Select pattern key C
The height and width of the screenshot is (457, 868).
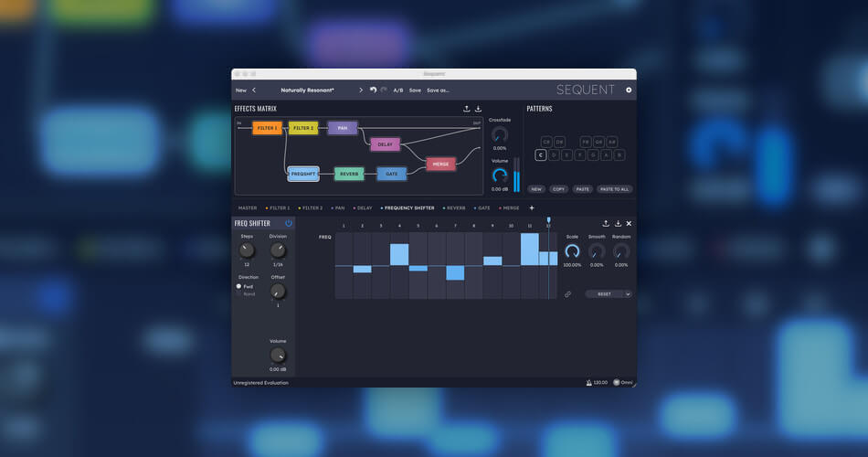tap(541, 155)
